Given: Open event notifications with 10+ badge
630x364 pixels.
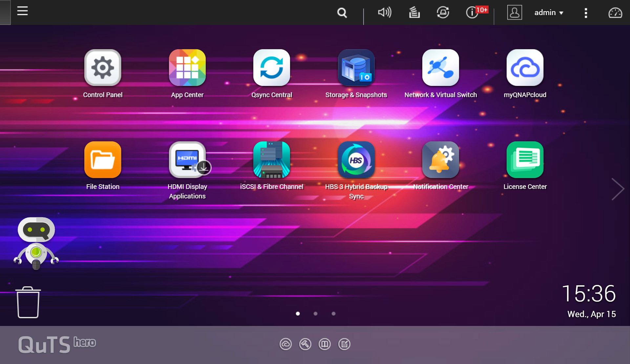Looking at the screenshot, I should [x=472, y=13].
